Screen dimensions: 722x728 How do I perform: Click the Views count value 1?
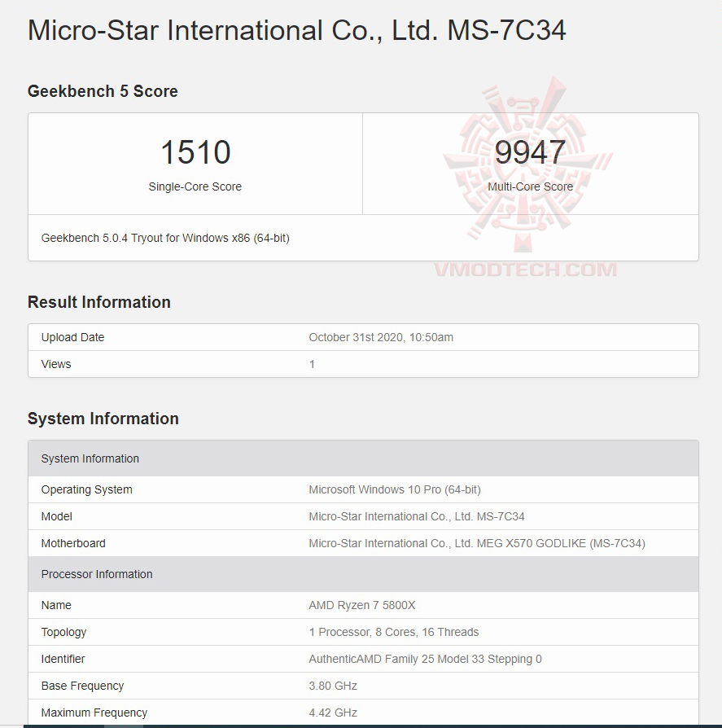point(312,365)
